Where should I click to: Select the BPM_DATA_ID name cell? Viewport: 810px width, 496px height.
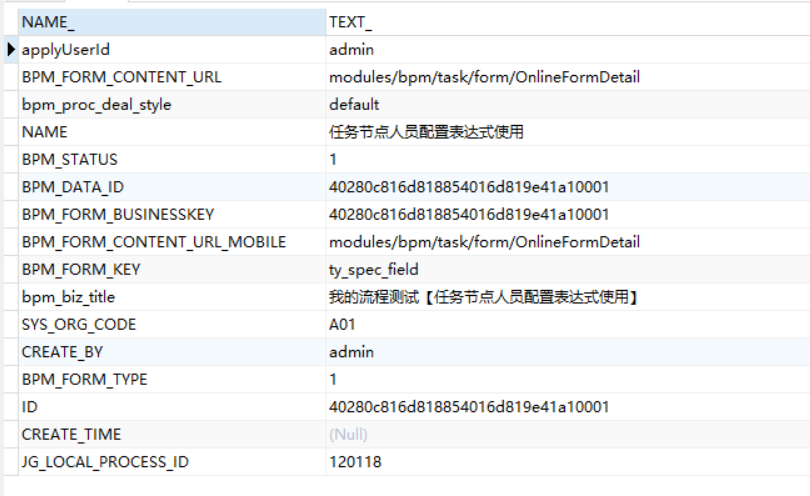click(172, 187)
